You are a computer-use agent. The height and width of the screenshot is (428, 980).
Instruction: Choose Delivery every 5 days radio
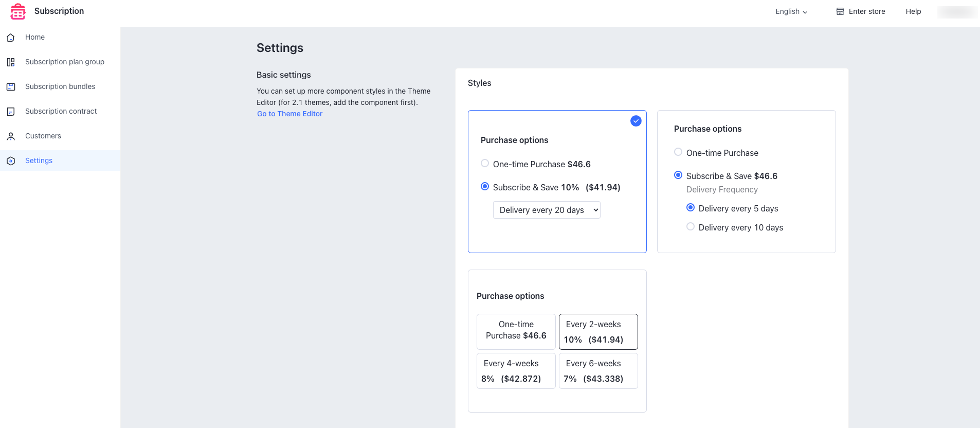point(691,207)
